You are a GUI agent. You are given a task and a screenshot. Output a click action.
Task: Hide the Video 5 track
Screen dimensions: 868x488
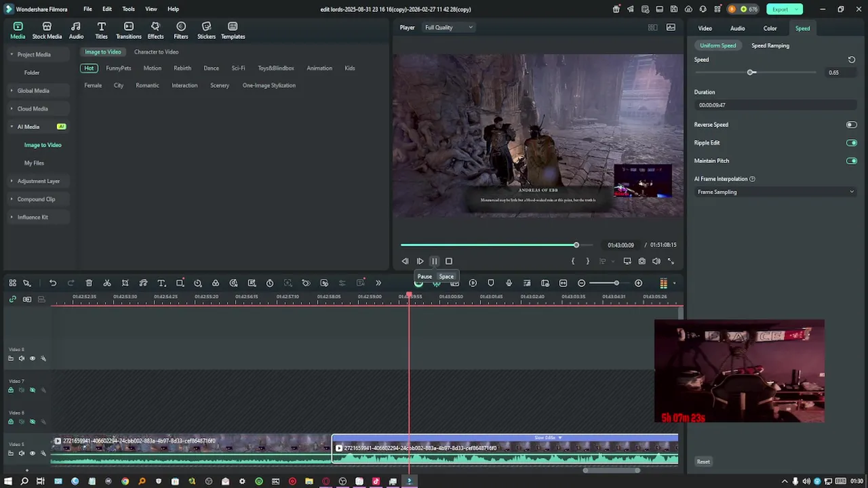[32, 453]
